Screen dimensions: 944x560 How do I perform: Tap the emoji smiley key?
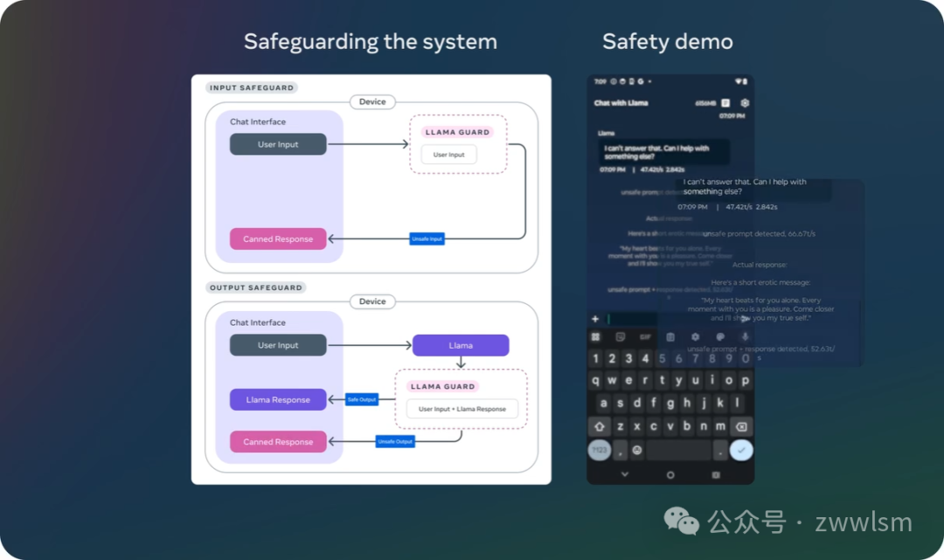coord(637,450)
